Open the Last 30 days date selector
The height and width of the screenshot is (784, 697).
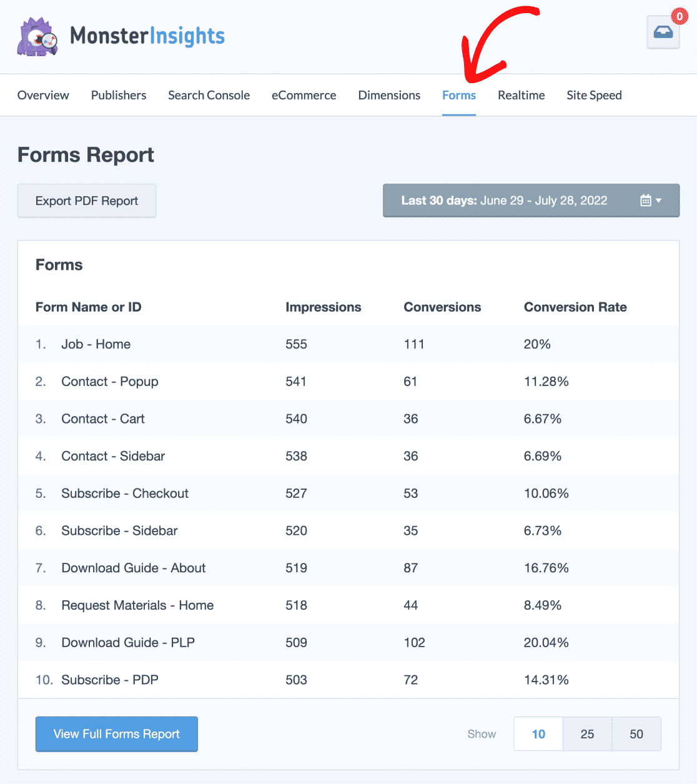(504, 201)
